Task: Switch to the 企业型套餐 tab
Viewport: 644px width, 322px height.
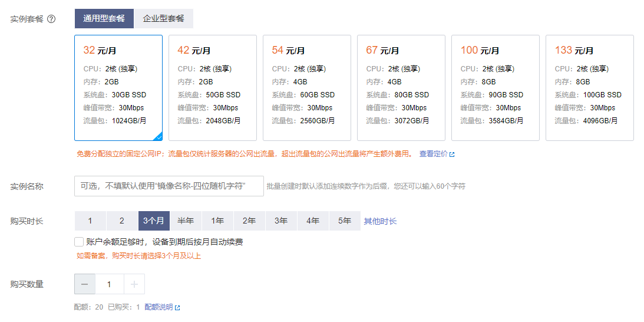Action: tap(163, 18)
